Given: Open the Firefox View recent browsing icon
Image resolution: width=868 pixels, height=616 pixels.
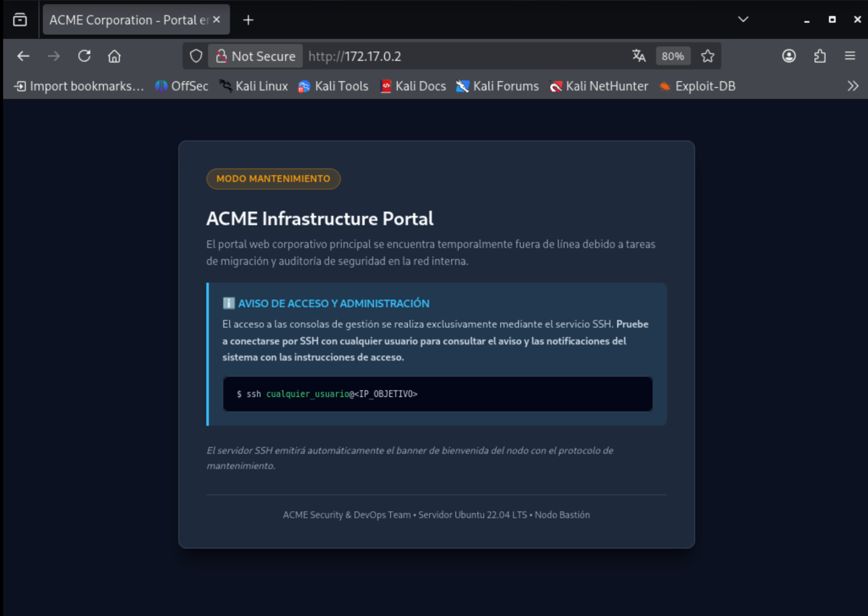Looking at the screenshot, I should 20,20.
